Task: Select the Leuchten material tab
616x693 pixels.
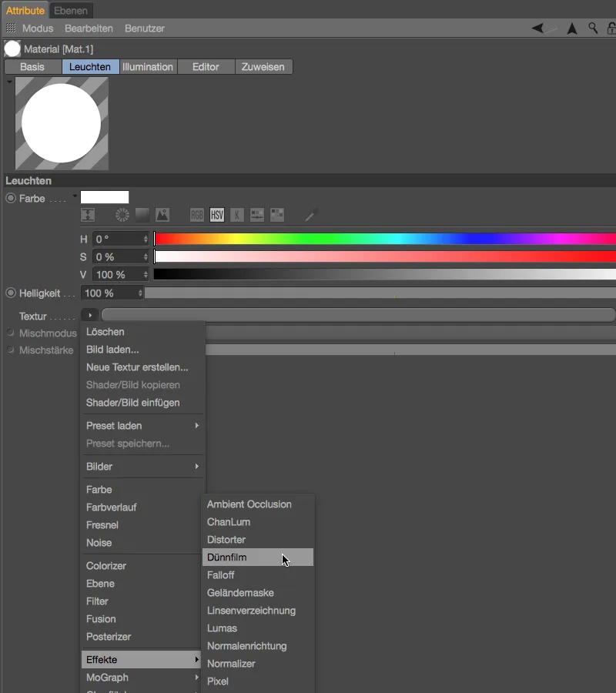Action: pos(90,67)
